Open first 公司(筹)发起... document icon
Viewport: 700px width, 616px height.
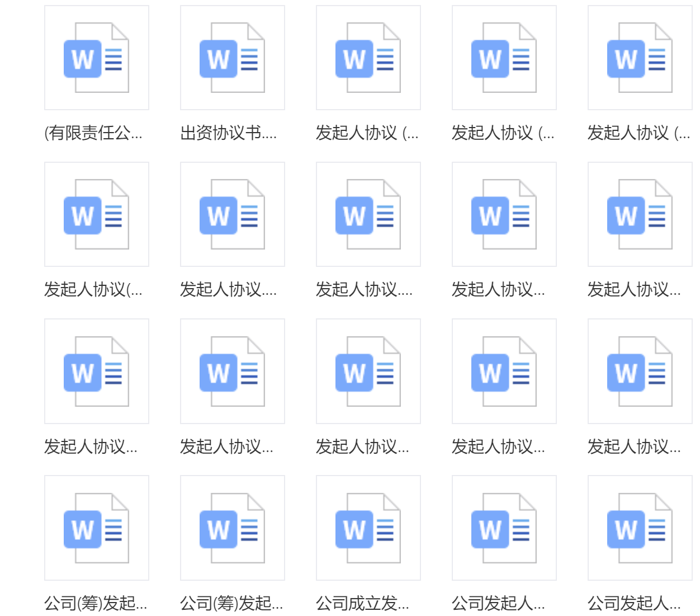pos(96,528)
